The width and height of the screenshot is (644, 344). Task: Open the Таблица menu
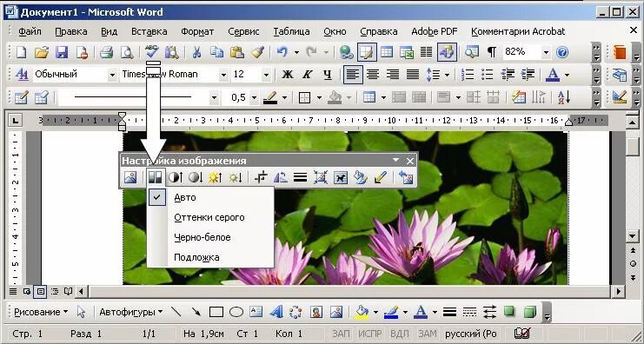click(291, 31)
